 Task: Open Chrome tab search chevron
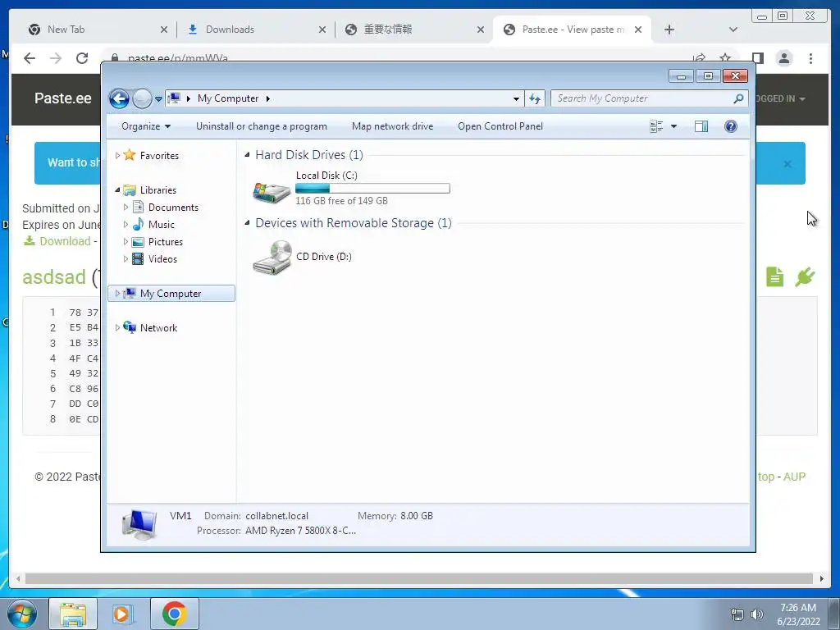click(733, 30)
